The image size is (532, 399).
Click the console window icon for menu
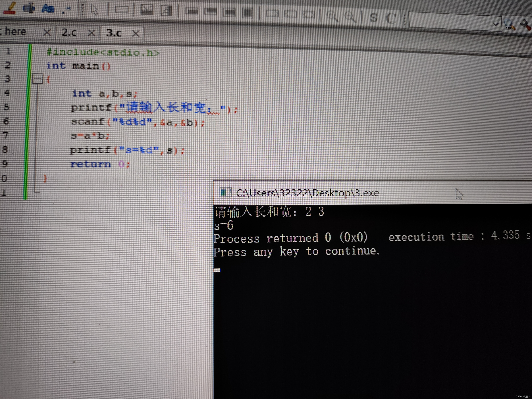click(225, 192)
